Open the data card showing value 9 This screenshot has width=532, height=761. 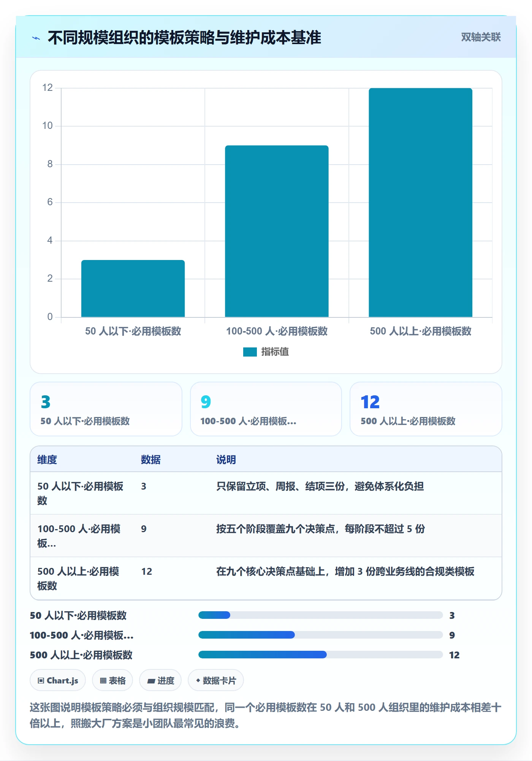266,409
